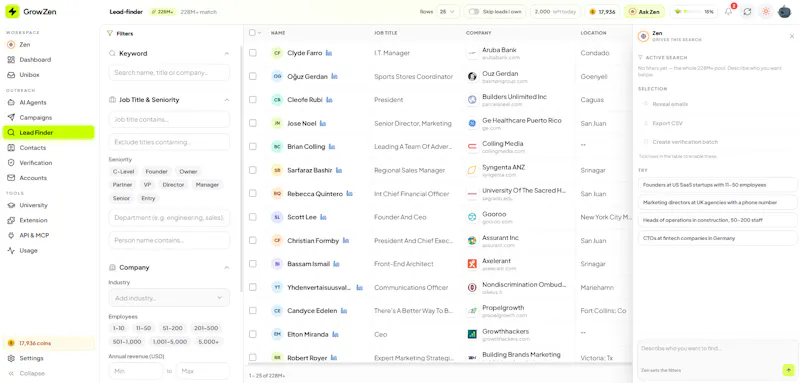800x383 pixels.
Task: Send the Zen prompt with arrow icon
Action: pos(788,370)
